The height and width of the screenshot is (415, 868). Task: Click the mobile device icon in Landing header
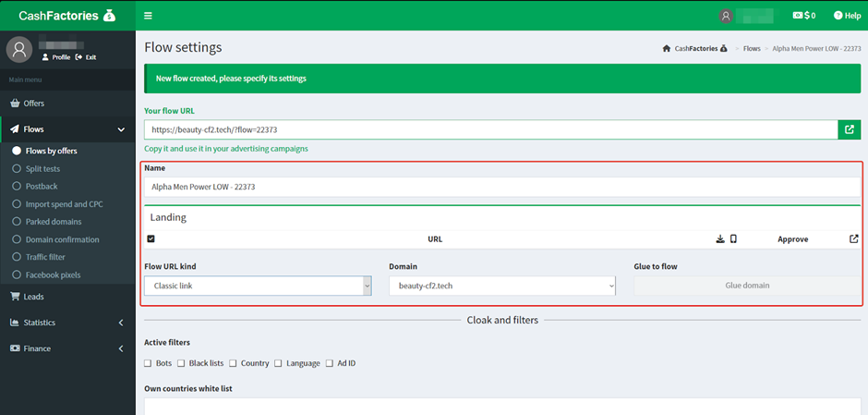(733, 238)
